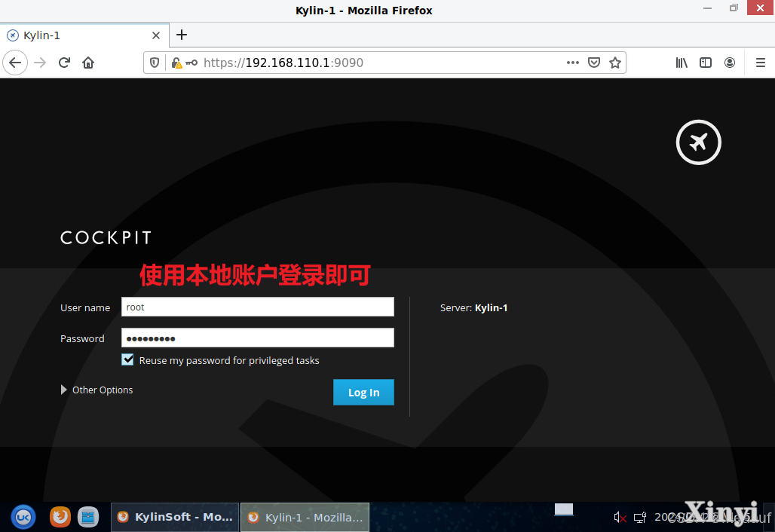775x532 pixels.
Task: Click the Server: Kylin-1 text
Action: coord(473,307)
